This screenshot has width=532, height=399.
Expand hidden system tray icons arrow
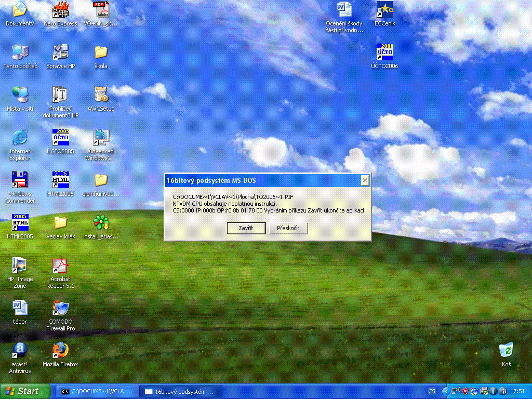446,391
